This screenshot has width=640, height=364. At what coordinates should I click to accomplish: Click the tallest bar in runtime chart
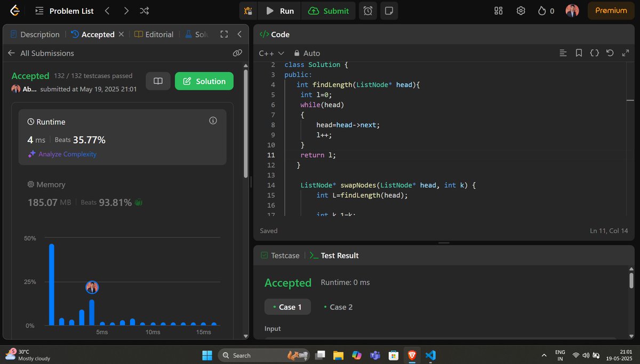click(52, 285)
